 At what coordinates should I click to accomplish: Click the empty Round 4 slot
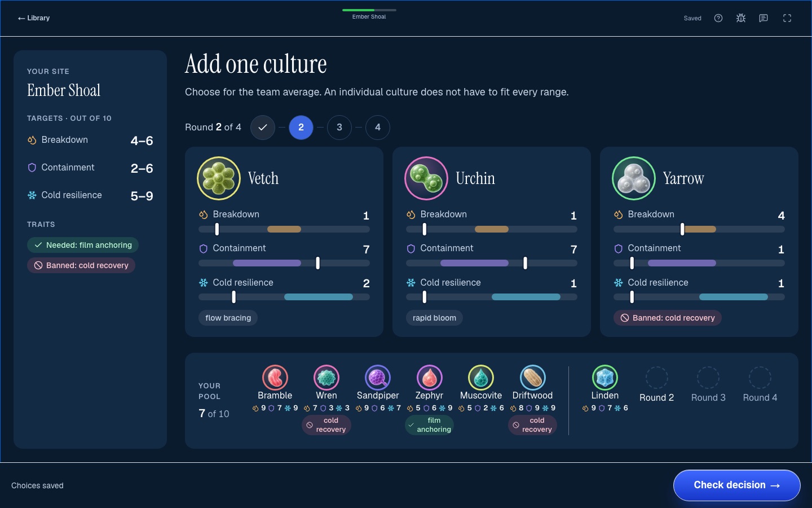click(760, 378)
